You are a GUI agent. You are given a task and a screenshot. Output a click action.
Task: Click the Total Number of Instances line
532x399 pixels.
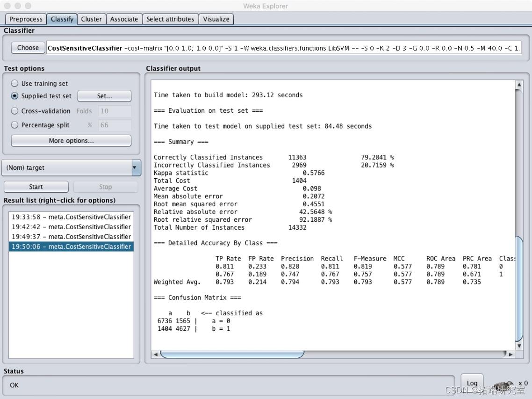click(230, 227)
